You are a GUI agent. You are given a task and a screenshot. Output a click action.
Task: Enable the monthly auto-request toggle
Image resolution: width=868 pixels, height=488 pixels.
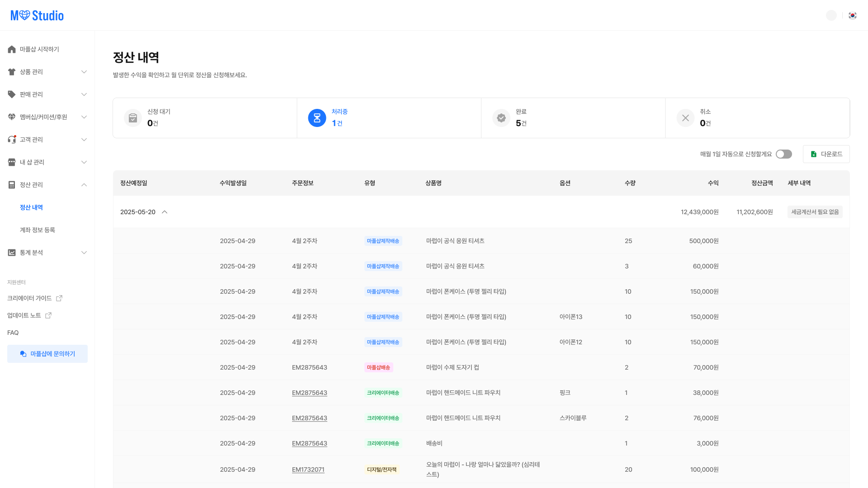783,154
